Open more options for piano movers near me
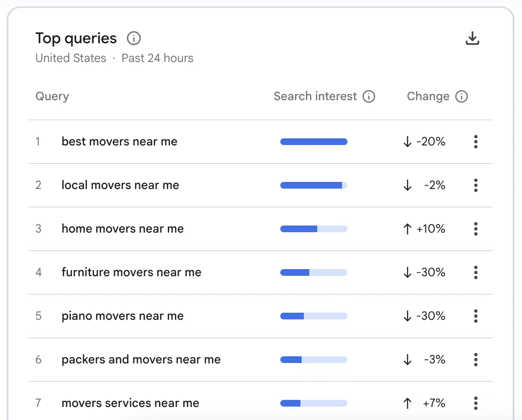This screenshot has width=522, height=420. [476, 316]
